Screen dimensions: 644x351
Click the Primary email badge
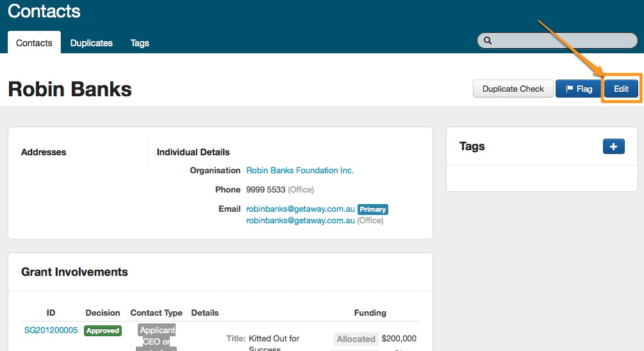click(x=373, y=209)
